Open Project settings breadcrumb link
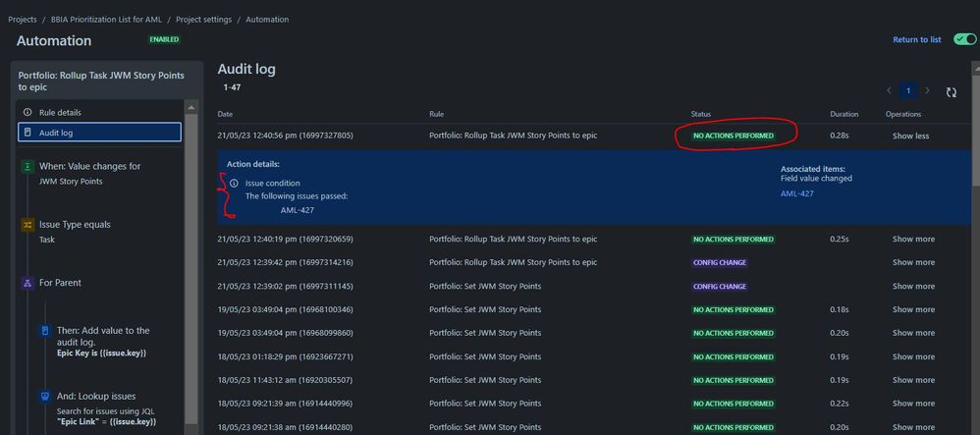 pos(203,20)
